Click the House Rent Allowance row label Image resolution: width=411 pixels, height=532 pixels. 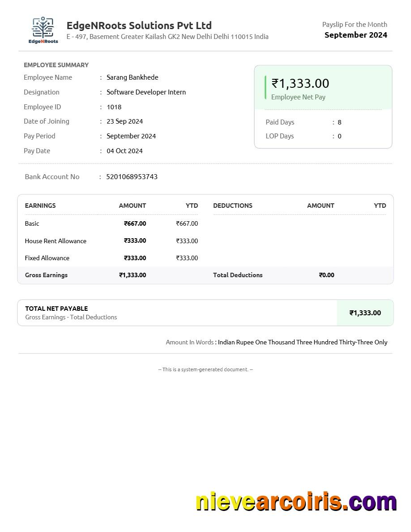pos(56,241)
